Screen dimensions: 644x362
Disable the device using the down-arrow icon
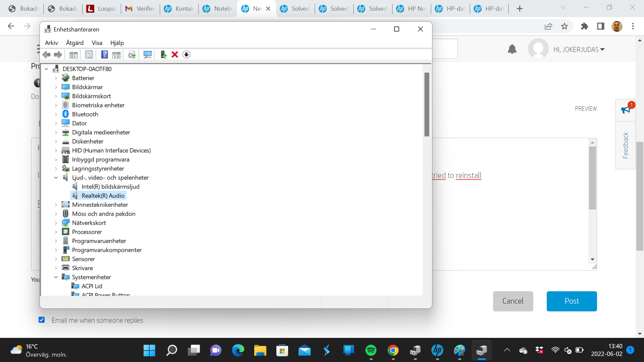(x=186, y=54)
